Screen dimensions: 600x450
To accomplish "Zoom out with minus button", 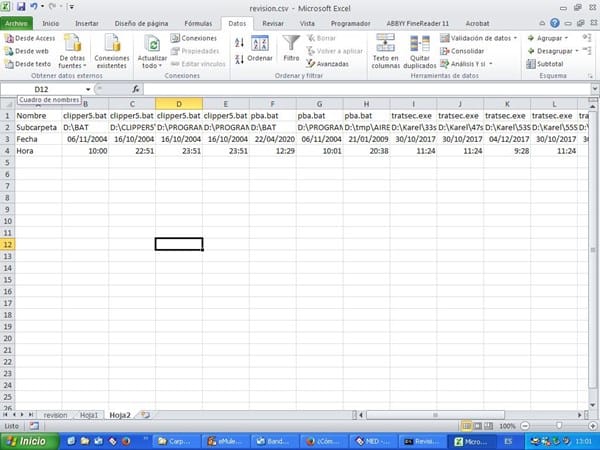I will coord(525,426).
